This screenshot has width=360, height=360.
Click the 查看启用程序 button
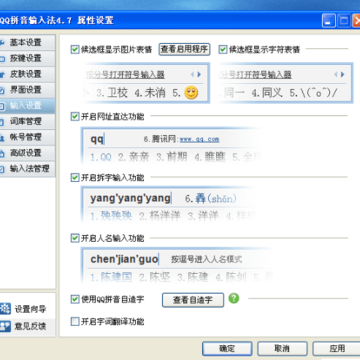pyautogui.click(x=184, y=50)
